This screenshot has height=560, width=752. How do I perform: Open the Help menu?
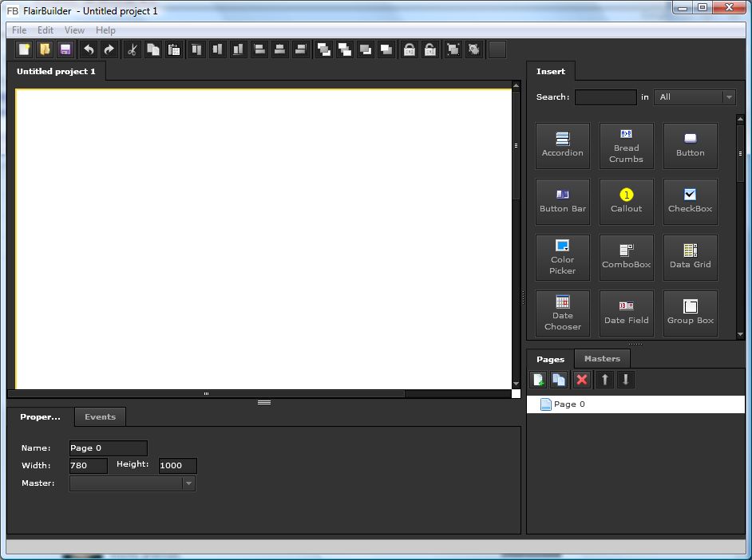click(105, 30)
